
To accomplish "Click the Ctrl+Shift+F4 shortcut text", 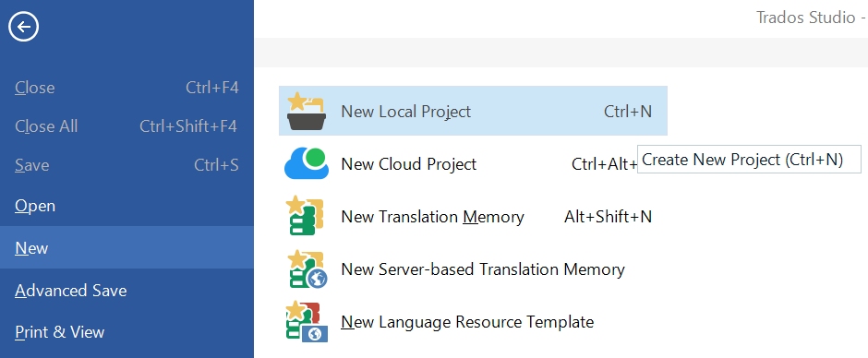I will pyautogui.click(x=188, y=126).
